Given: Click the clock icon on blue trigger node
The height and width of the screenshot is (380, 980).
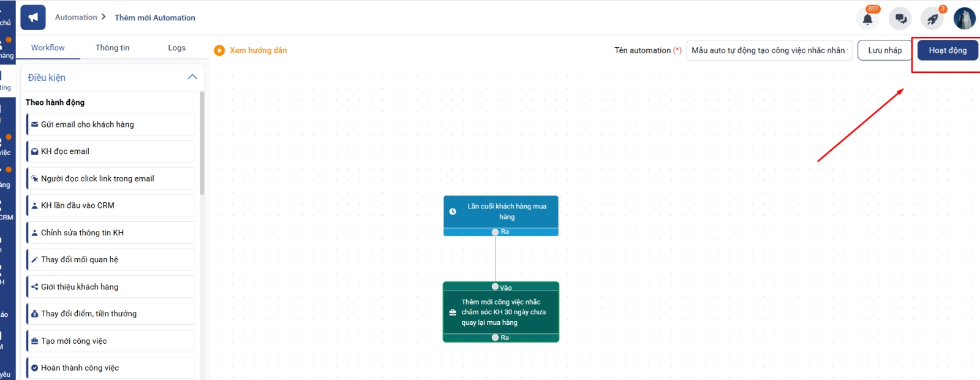Looking at the screenshot, I should 453,211.
